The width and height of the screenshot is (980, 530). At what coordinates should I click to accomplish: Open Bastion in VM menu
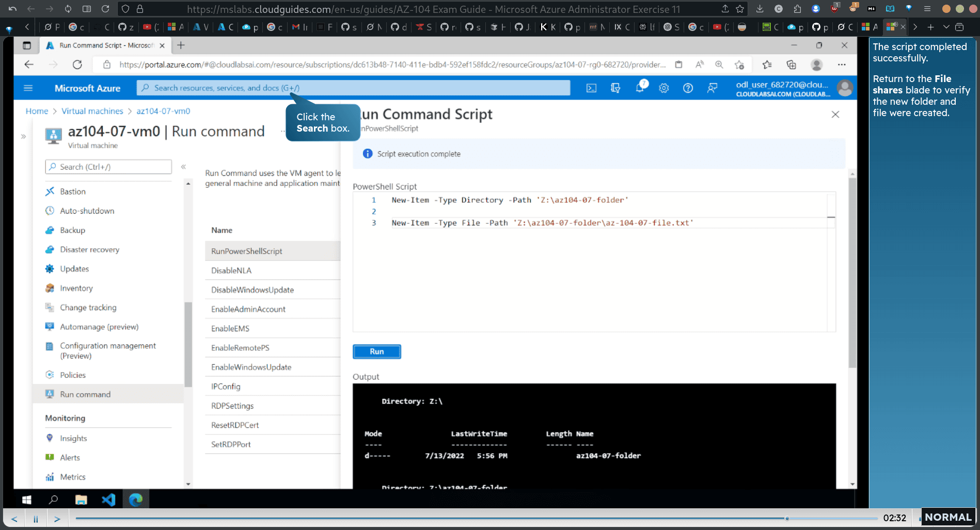pos(73,191)
